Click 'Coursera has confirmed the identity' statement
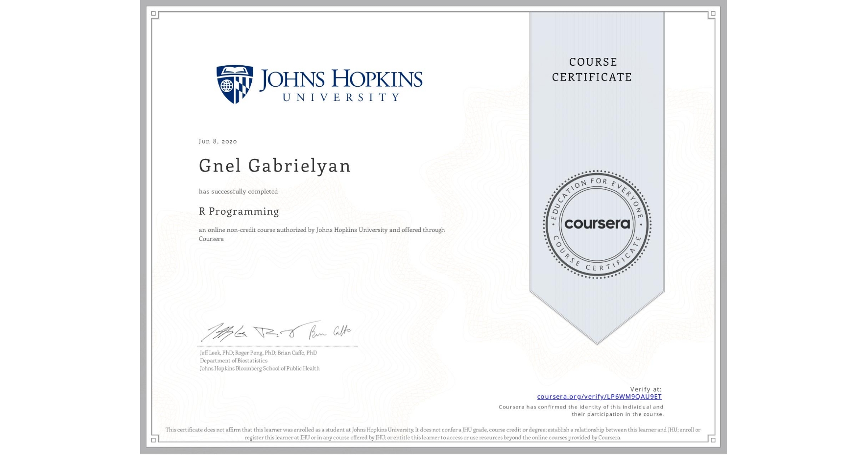 (x=581, y=410)
